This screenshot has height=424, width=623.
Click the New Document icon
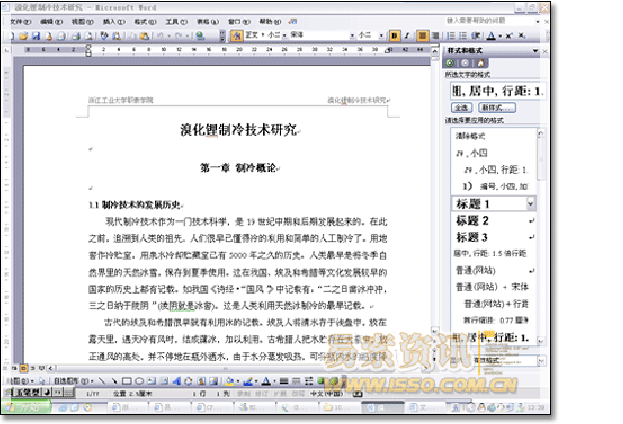click(11, 36)
